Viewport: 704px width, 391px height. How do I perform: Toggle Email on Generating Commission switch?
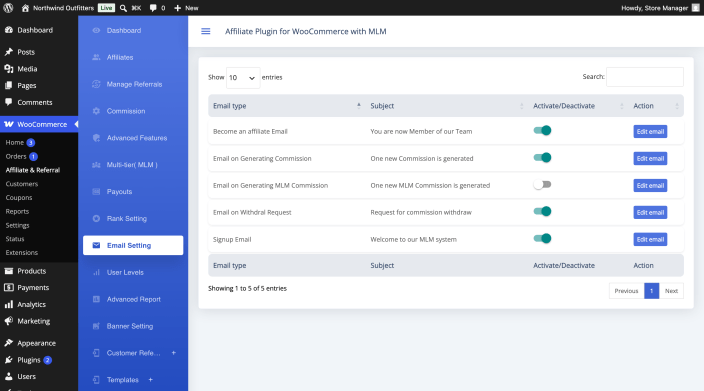pos(542,158)
